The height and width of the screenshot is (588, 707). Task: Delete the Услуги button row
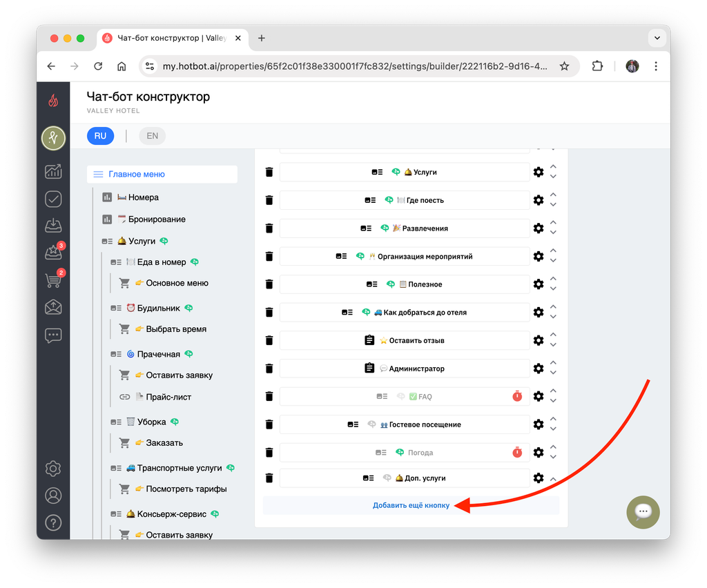coord(269,172)
